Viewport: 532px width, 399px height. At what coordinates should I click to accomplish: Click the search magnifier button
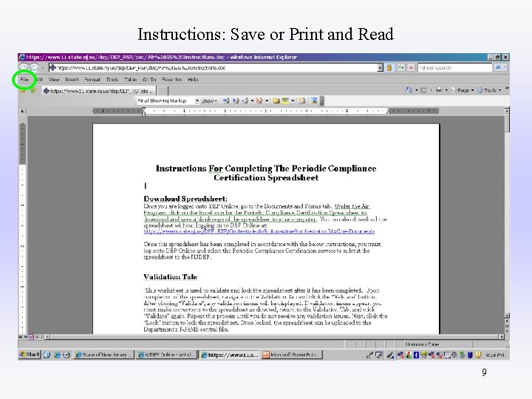498,68
